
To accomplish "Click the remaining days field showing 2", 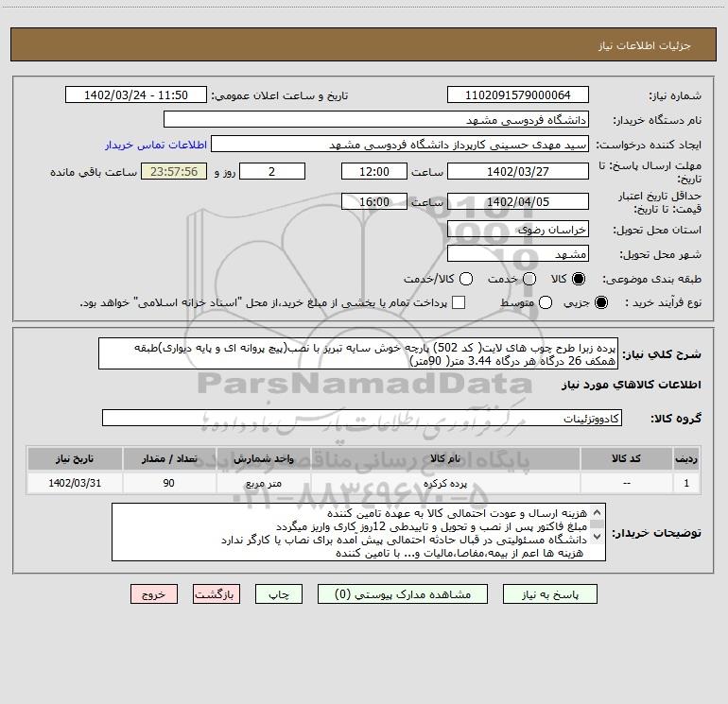I will pyautogui.click(x=272, y=171).
